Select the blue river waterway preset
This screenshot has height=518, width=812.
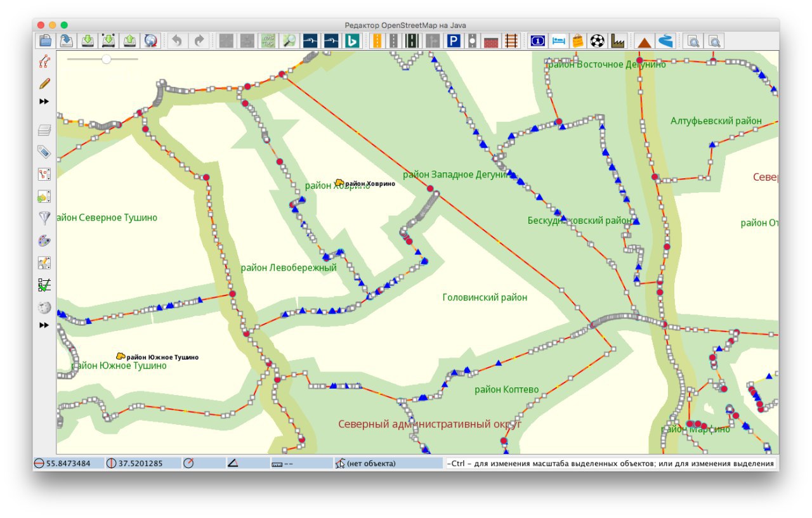(x=665, y=41)
